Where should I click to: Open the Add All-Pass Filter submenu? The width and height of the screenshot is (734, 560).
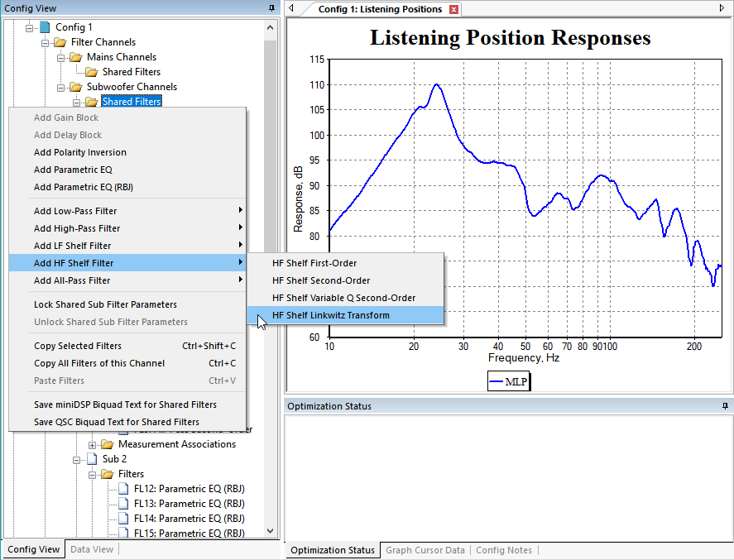tap(127, 280)
